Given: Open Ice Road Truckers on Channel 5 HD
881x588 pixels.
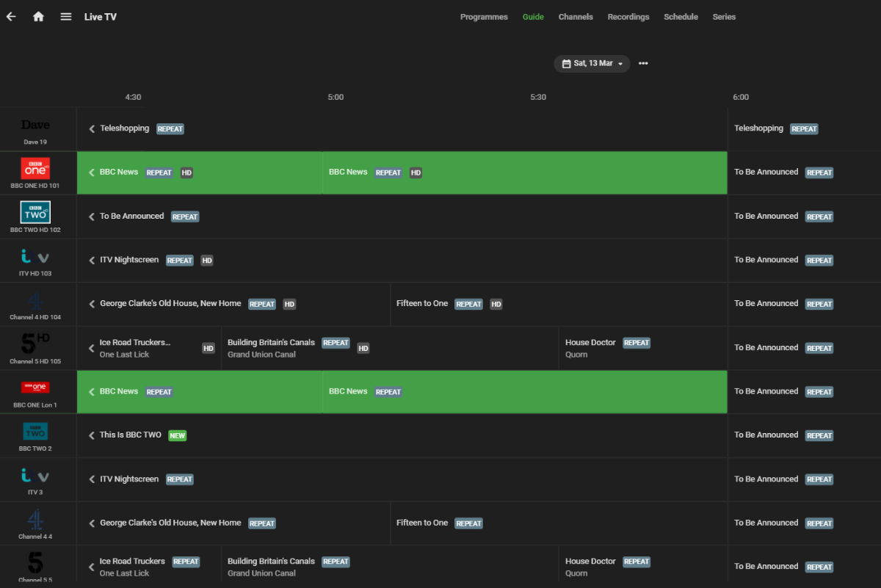Looking at the screenshot, I should [x=149, y=348].
